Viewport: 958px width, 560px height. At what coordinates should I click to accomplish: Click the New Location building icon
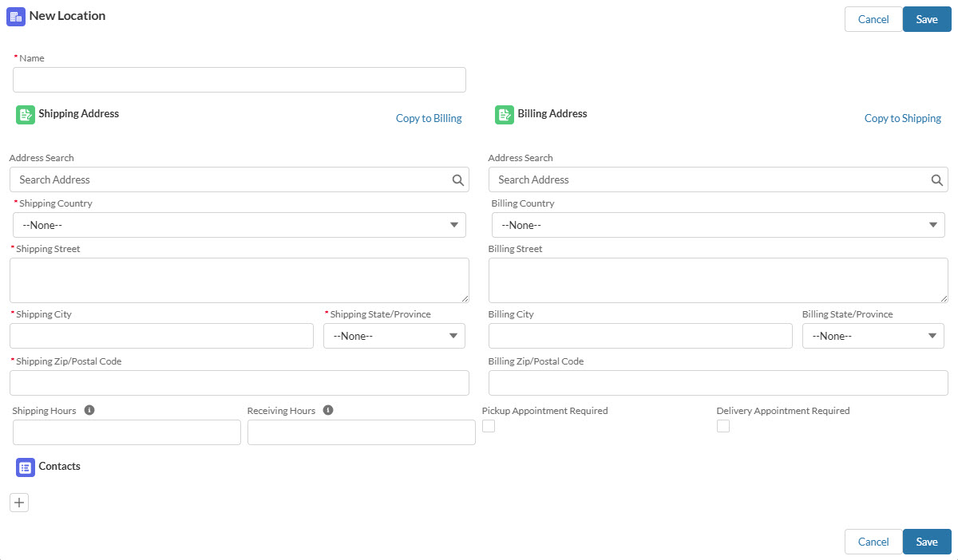[x=16, y=16]
